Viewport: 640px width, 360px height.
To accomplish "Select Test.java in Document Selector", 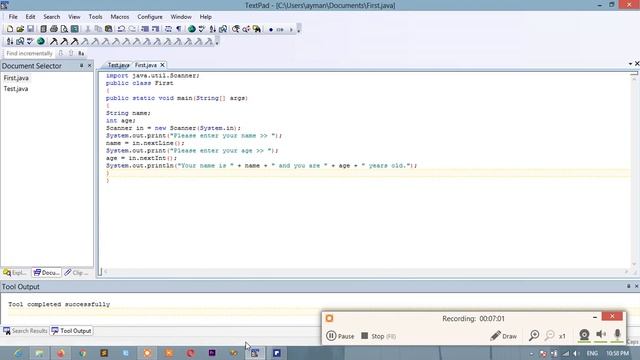I will (x=16, y=89).
